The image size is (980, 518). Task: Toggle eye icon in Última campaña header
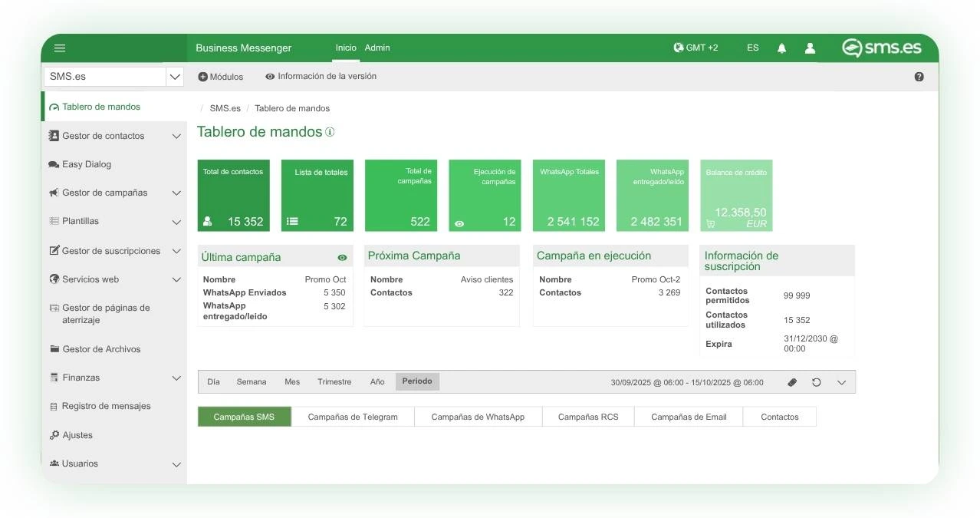342,258
